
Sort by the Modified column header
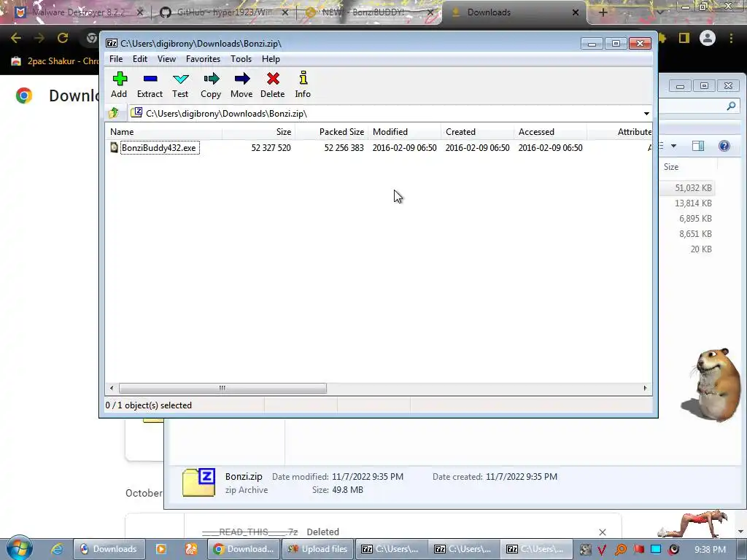[x=404, y=132]
